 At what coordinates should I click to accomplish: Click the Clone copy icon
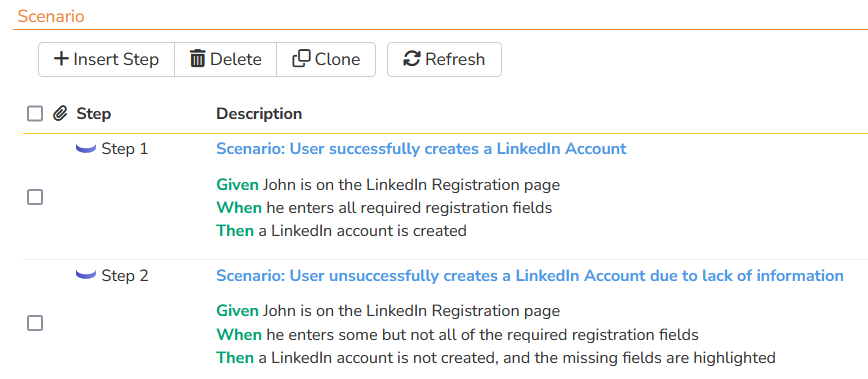[x=301, y=59]
